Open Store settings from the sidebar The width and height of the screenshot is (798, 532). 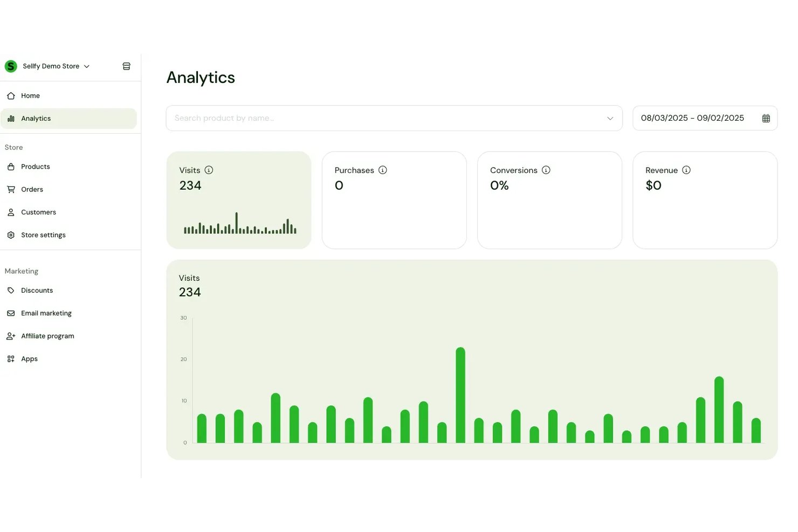[68, 235]
